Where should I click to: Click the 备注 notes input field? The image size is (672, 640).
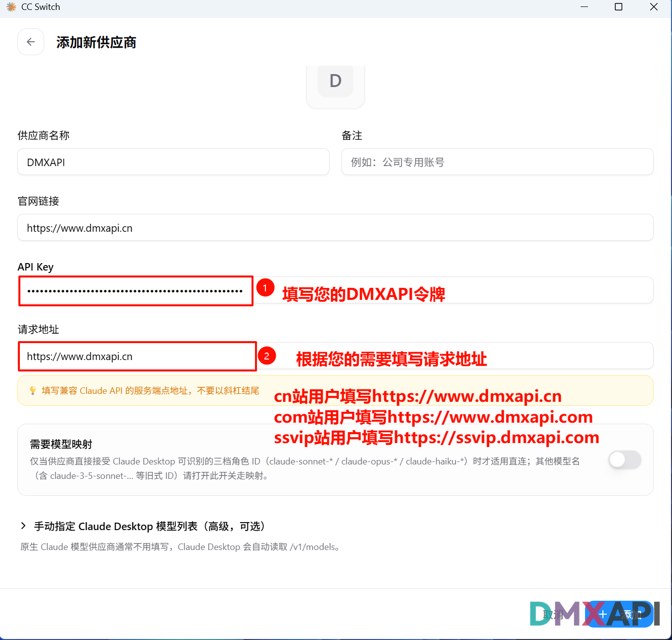pos(497,162)
